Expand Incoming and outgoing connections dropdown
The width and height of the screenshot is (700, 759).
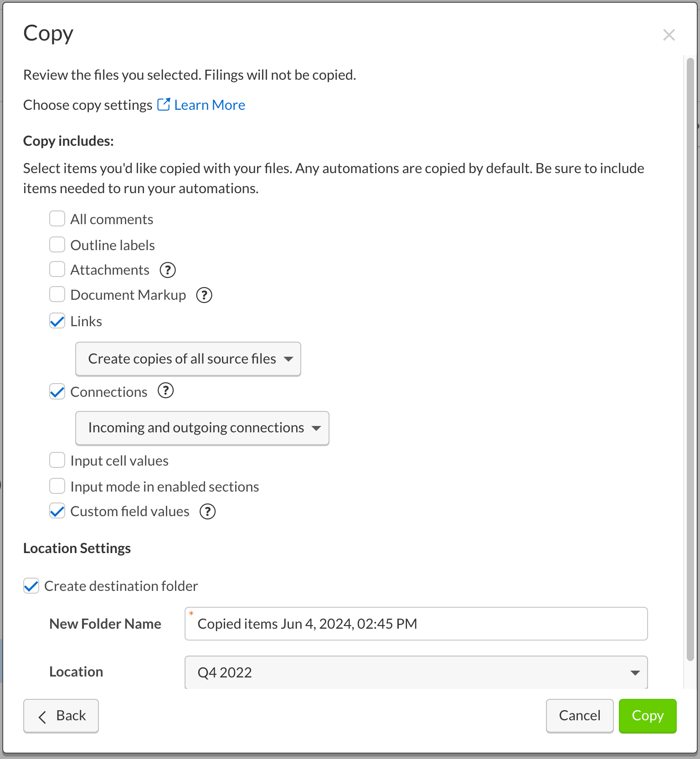click(202, 428)
